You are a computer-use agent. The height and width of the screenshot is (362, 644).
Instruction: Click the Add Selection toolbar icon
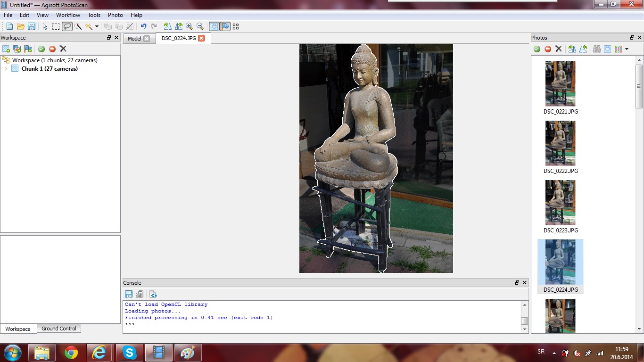click(107, 26)
